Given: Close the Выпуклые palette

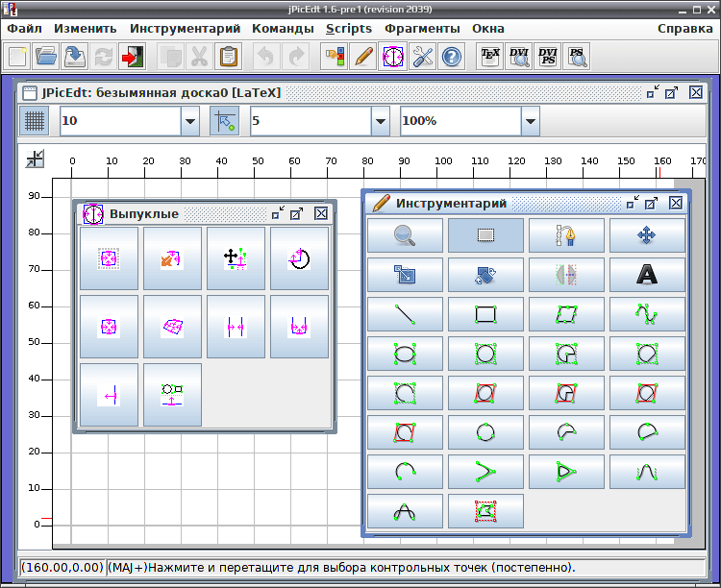Looking at the screenshot, I should (321, 213).
